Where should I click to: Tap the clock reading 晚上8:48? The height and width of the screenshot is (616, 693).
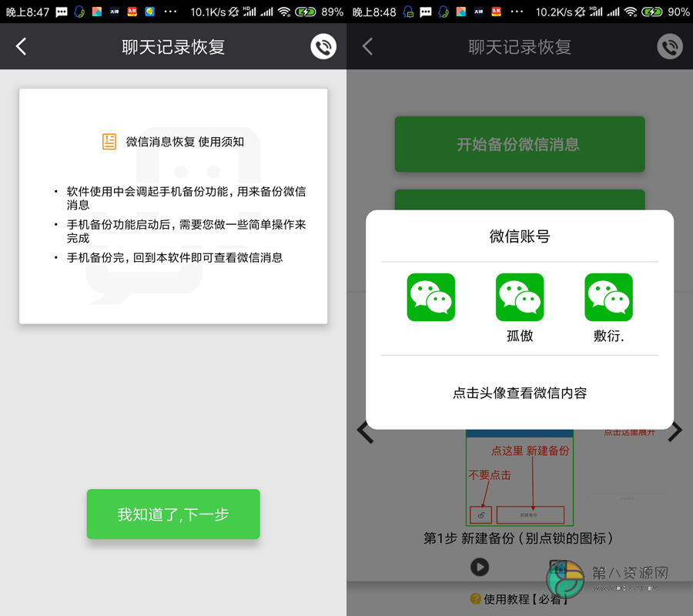point(374,12)
